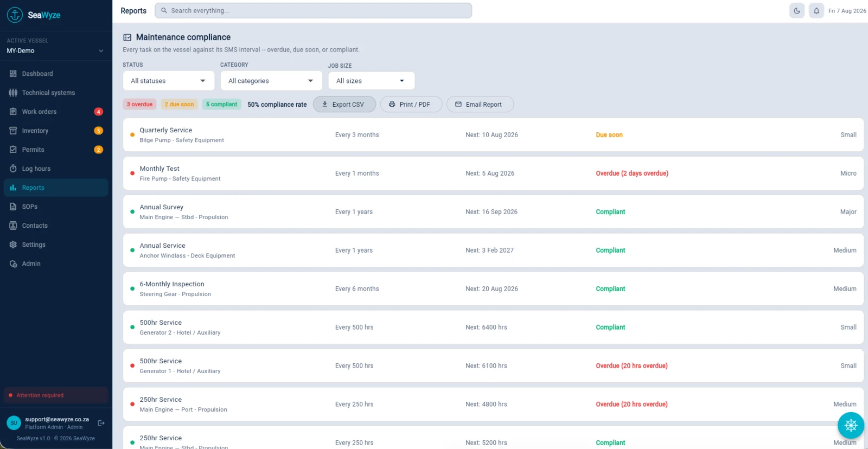This screenshot has height=449, width=868.
Task: Select the Monthly Test Fire Pump row
Action: pyautogui.click(x=493, y=174)
